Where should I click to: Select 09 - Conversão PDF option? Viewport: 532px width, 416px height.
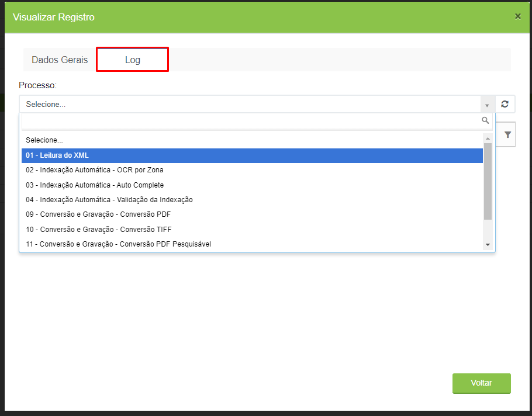[252, 214]
